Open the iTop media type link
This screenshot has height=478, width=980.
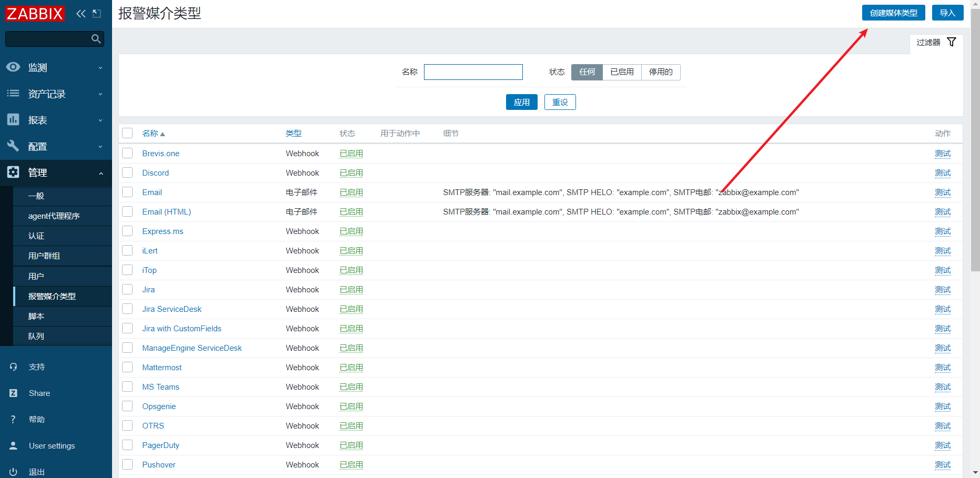point(149,270)
